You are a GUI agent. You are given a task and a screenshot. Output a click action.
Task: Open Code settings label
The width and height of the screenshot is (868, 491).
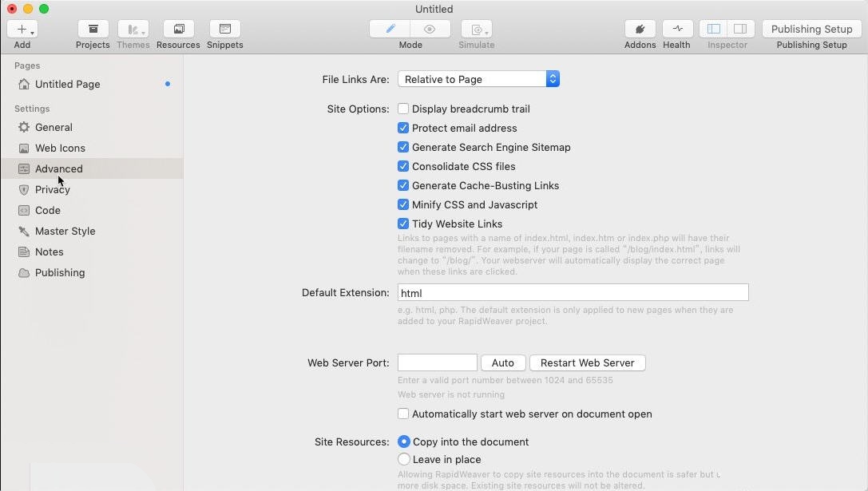48,210
